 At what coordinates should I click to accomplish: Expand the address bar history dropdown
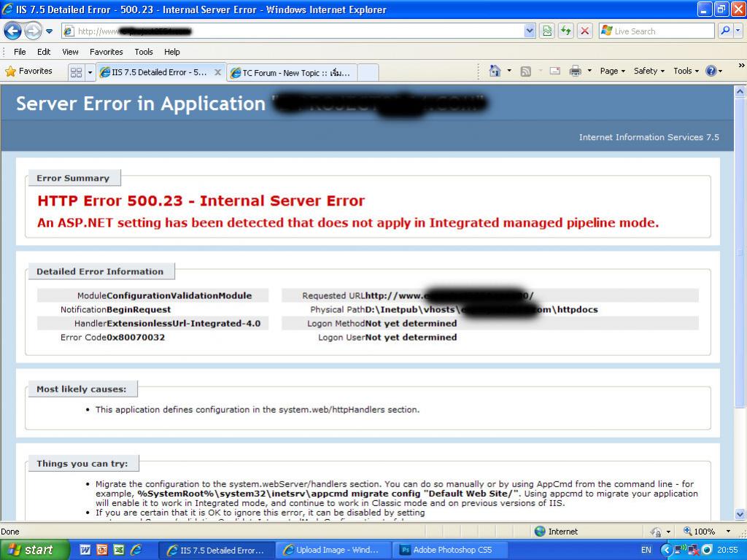tap(530, 31)
